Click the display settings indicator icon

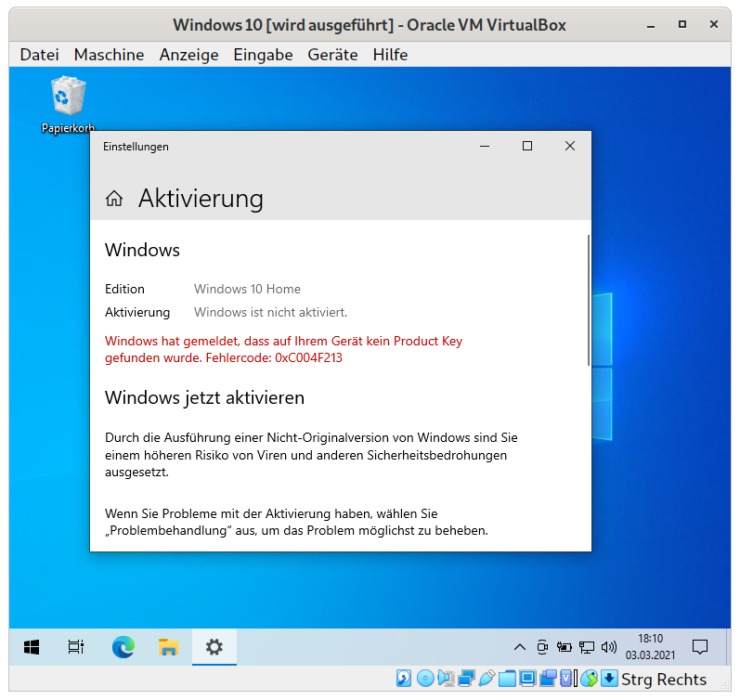point(527,679)
